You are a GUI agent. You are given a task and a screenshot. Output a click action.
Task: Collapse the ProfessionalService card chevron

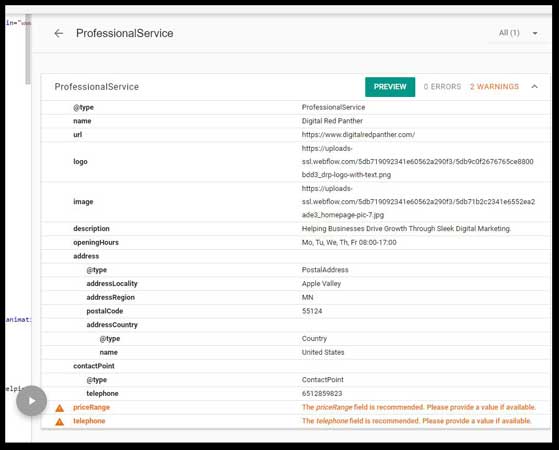tap(534, 86)
